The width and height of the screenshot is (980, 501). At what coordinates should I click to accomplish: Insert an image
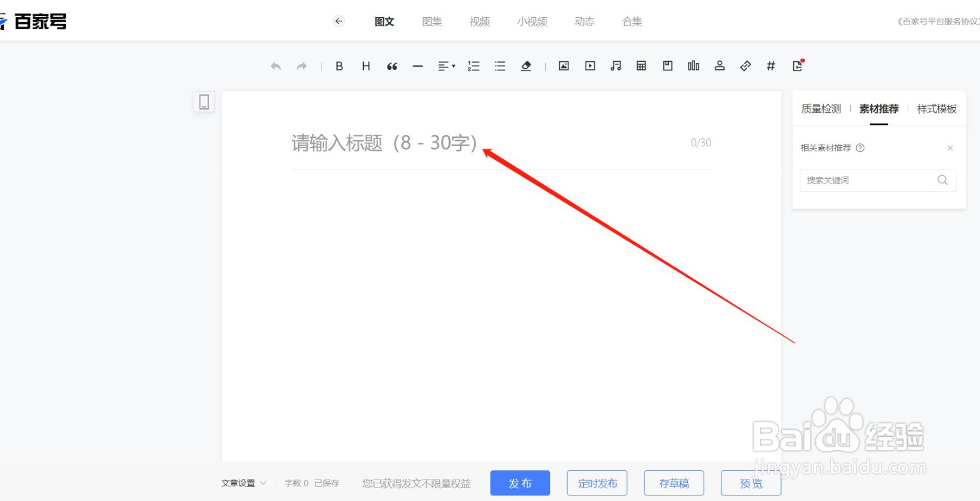(x=564, y=66)
